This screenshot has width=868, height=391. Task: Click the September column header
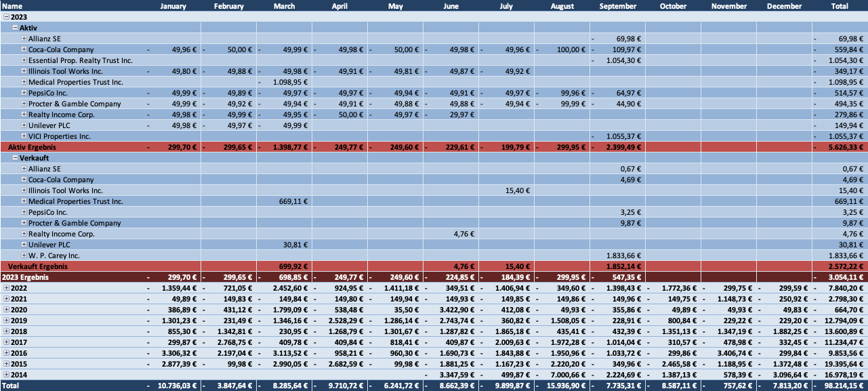pos(618,6)
